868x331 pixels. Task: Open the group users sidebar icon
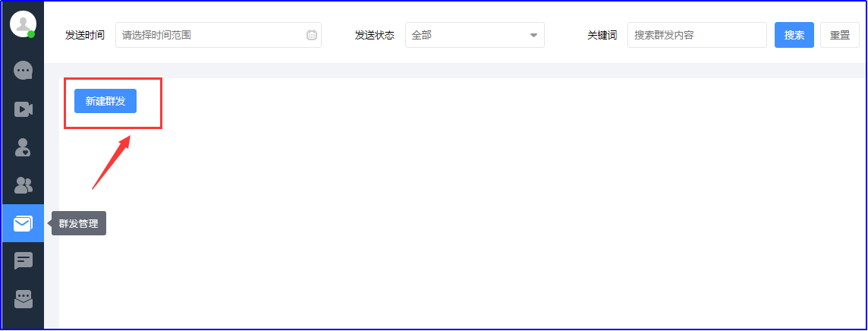pos(24,185)
